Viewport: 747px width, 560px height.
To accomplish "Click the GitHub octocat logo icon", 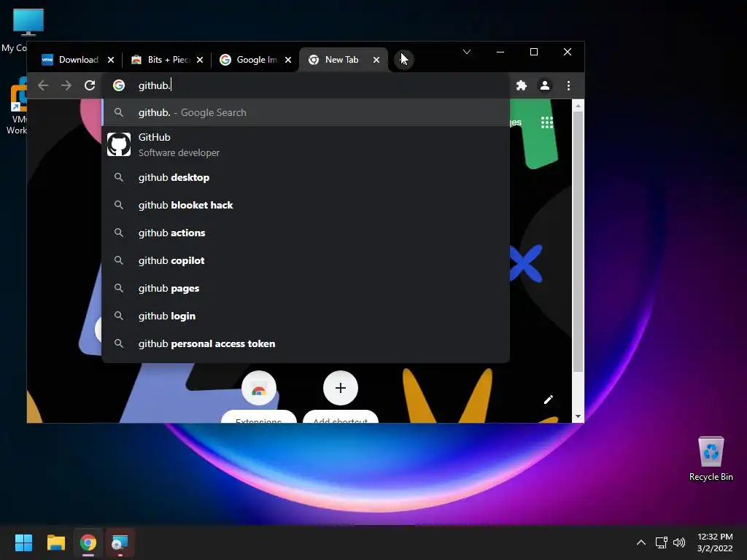I will pyautogui.click(x=119, y=144).
